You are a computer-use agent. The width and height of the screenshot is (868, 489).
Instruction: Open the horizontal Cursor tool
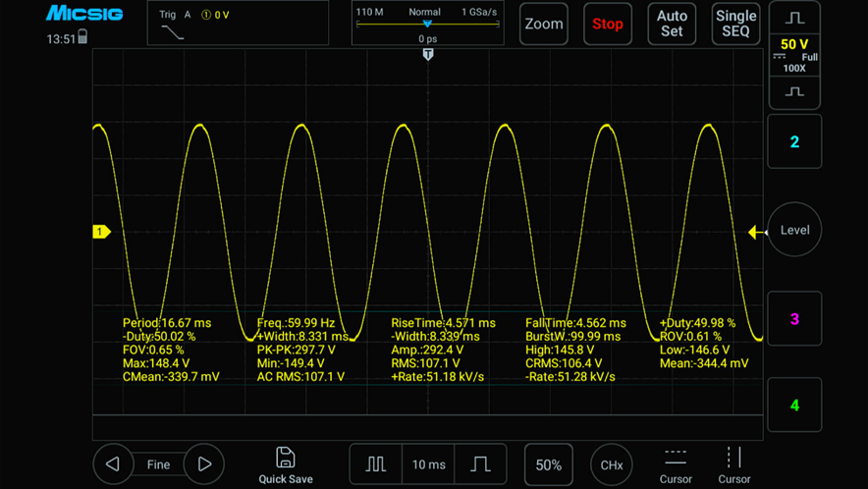pyautogui.click(x=676, y=464)
